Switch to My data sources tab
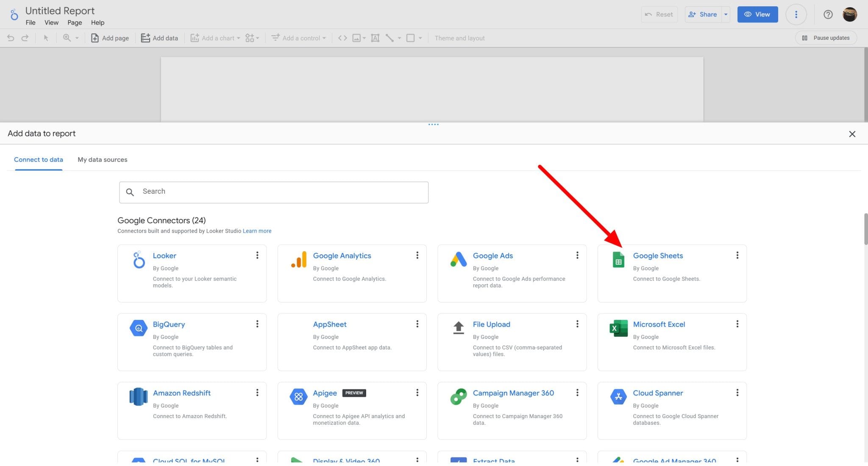The image size is (868, 466). 102,160
